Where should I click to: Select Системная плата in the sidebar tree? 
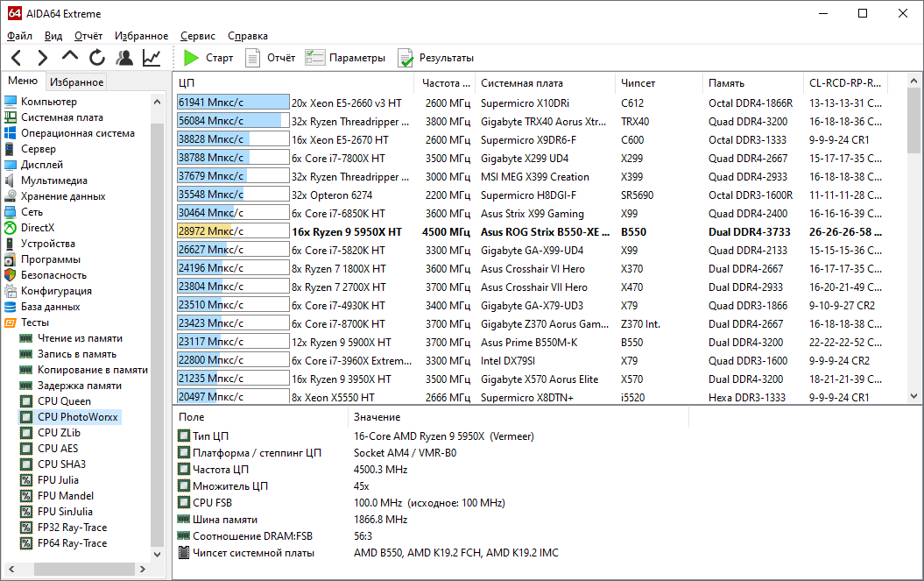[x=62, y=117]
